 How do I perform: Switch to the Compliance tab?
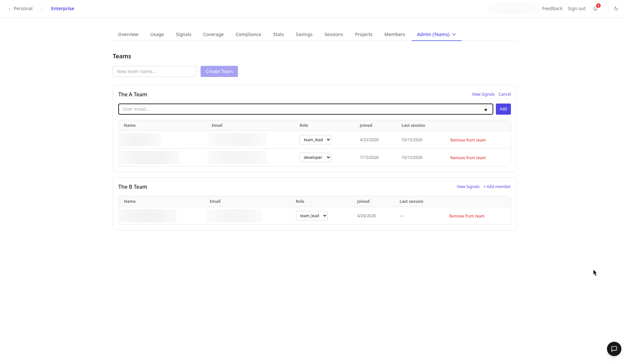tap(248, 34)
